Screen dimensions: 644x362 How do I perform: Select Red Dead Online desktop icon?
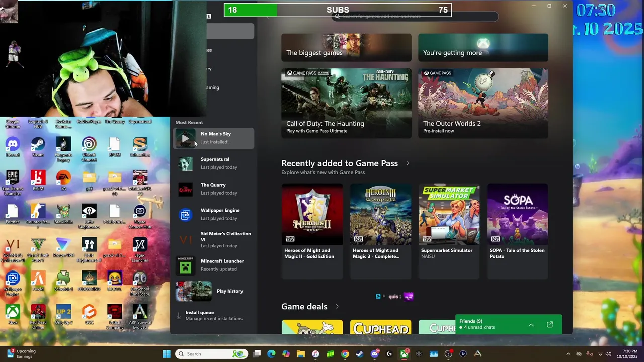click(38, 317)
